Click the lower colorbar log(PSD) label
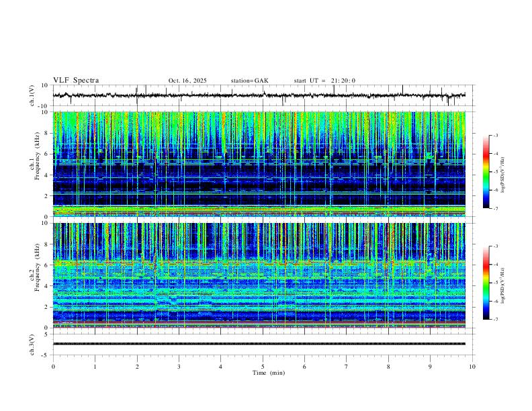The height and width of the screenshot is (411, 532). [502, 285]
